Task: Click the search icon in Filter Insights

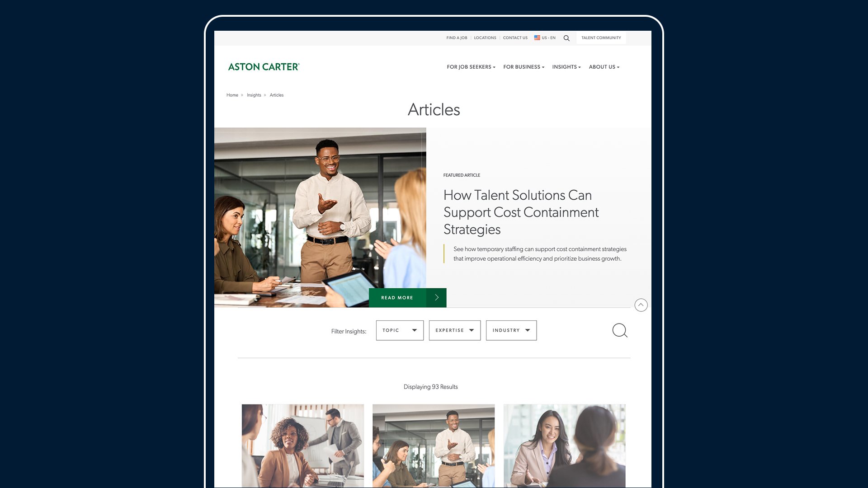Action: coord(619,330)
